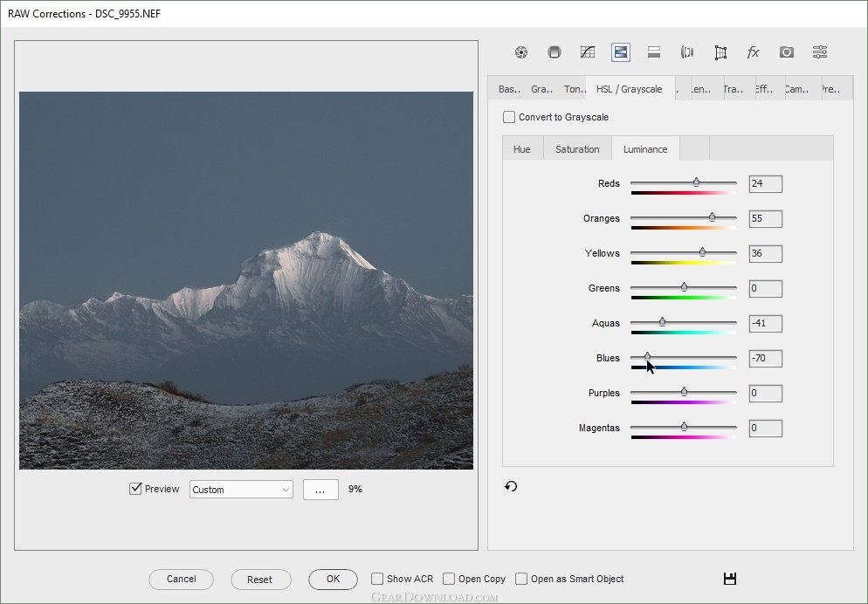Click the Reds value field showing 24

click(x=766, y=183)
